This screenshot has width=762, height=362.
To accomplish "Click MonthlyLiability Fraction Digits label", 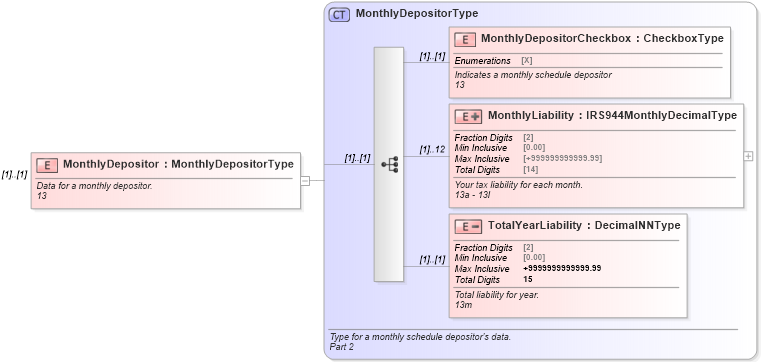I will pos(484,138).
